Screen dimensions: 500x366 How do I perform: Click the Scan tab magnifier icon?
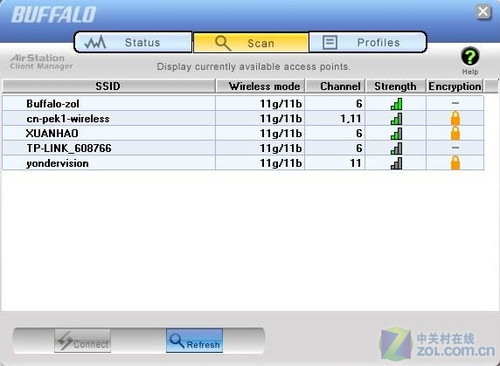pos(223,43)
